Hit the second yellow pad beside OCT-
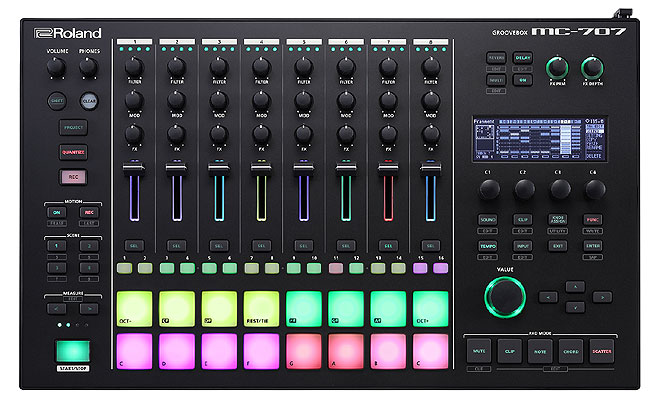The width and height of the screenshot is (660, 408). pos(177,309)
